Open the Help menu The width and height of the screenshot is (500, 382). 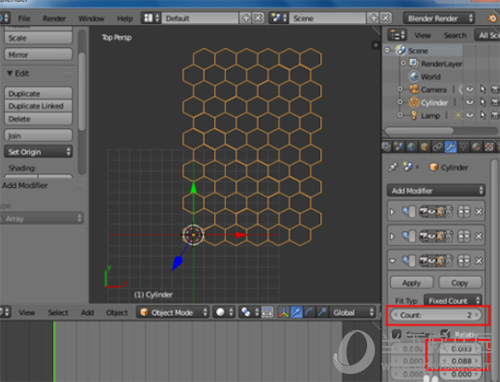(125, 18)
